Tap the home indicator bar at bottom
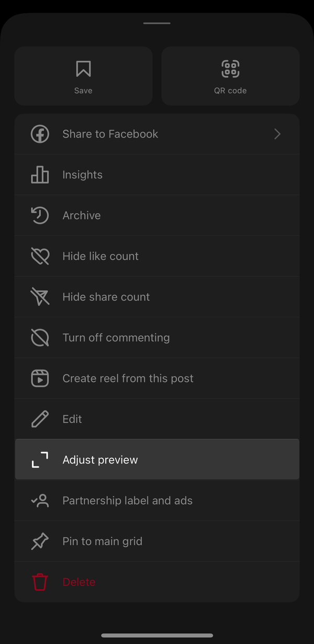This screenshot has height=644, width=314. coord(157,636)
